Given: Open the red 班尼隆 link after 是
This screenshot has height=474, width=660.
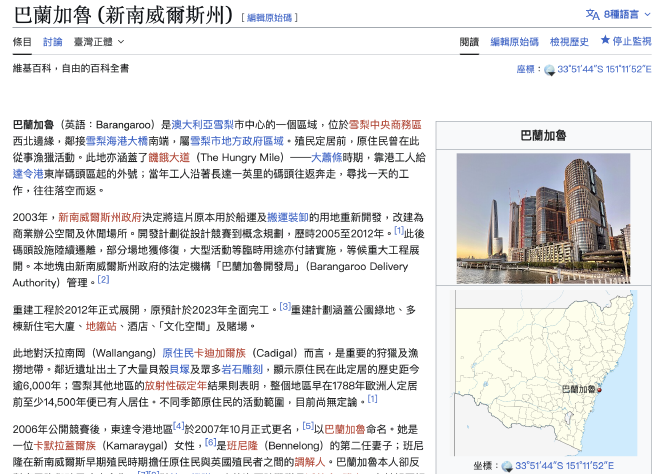Looking at the screenshot, I should 242,446.
